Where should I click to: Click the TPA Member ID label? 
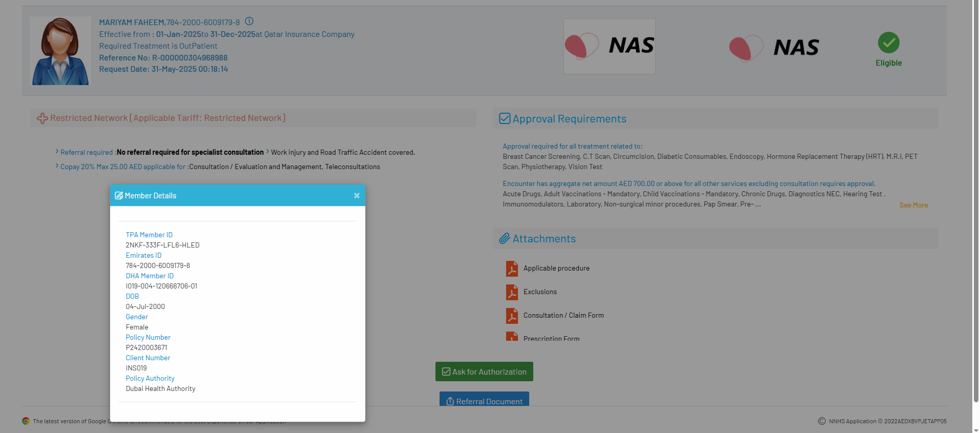[149, 235]
